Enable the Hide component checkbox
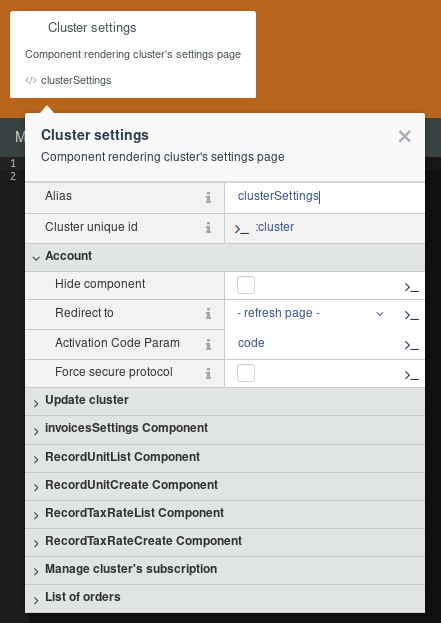The width and height of the screenshot is (441, 623). pos(246,285)
